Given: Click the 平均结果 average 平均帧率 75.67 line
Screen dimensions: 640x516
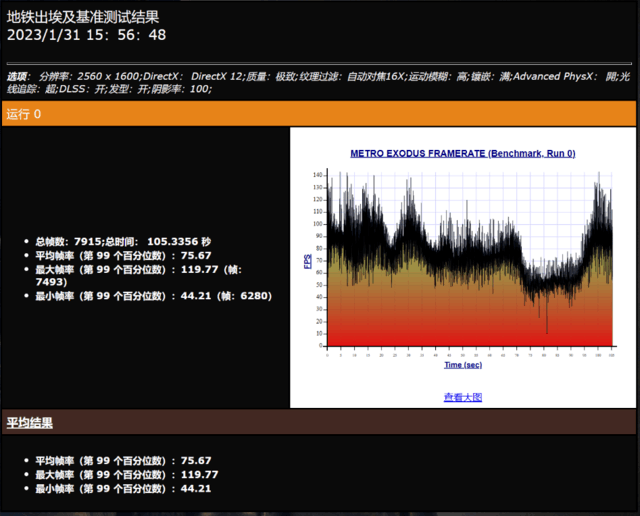Looking at the screenshot, I should coord(123,460).
